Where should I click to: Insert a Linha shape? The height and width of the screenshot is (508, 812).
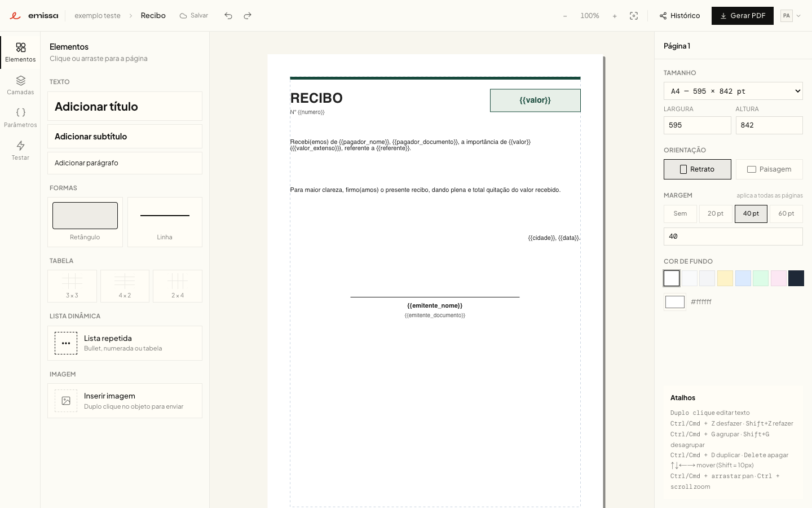click(x=165, y=222)
